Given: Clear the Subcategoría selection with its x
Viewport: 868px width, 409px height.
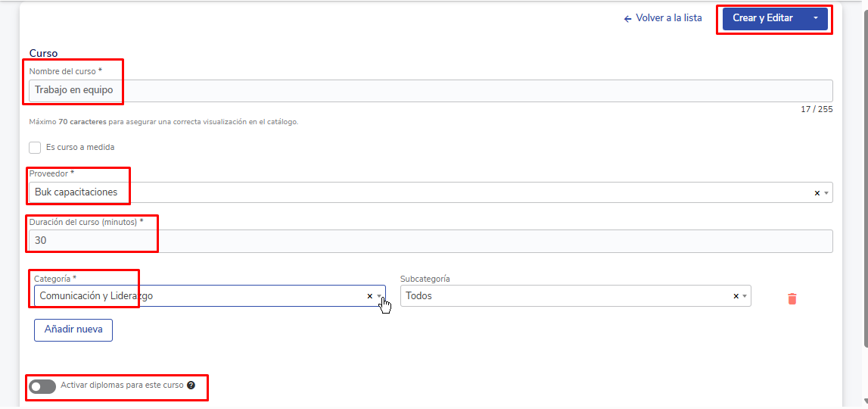Looking at the screenshot, I should [736, 296].
